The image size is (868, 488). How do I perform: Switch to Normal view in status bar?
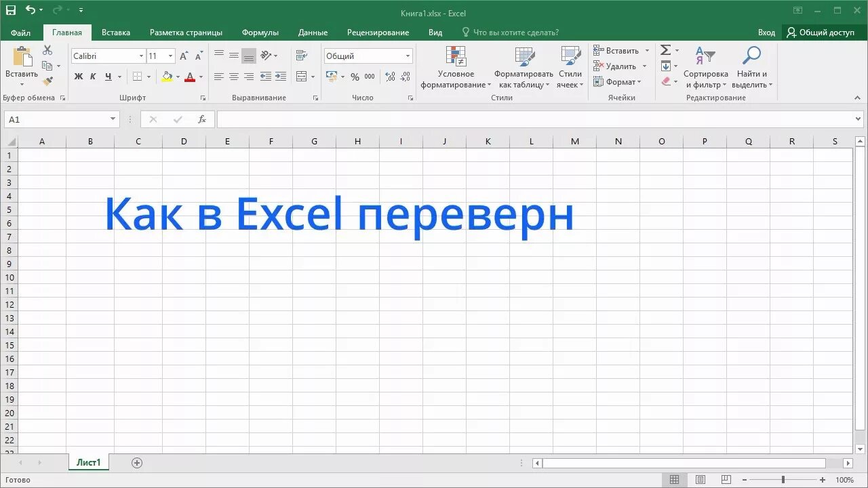click(674, 480)
